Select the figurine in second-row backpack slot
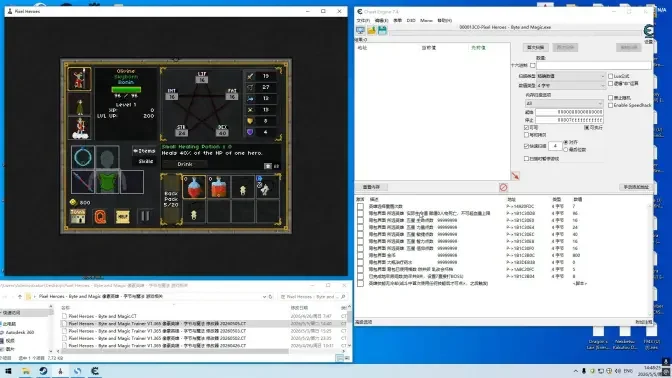Viewport: 672px width, 378px height. (194, 212)
